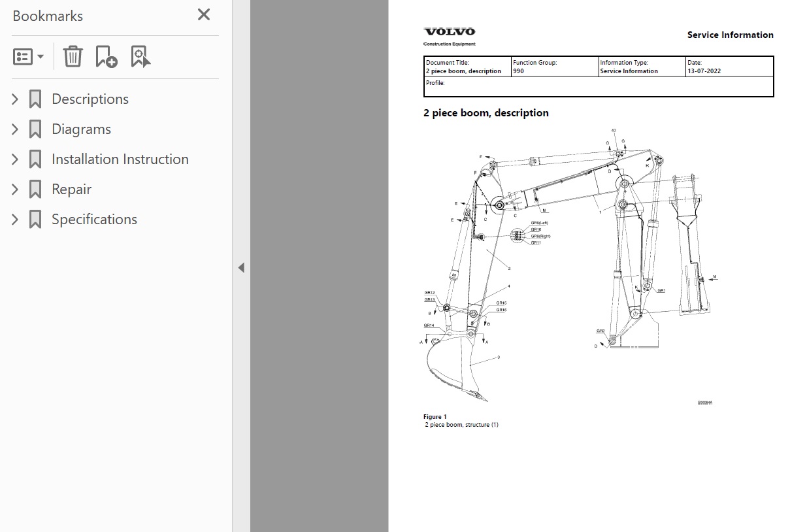The height and width of the screenshot is (532, 807).
Task: Expand the Specifications bookmark chevron
Action: click(15, 220)
